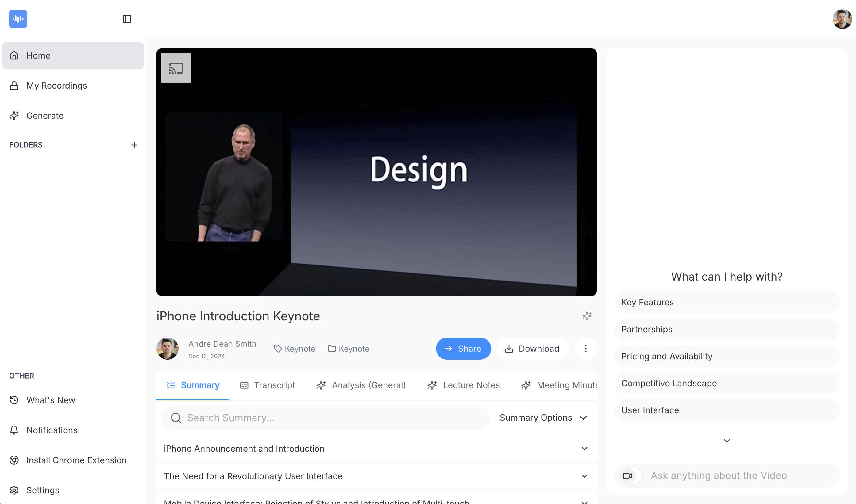Click the Cast icon on the video
Image resolution: width=856 pixels, height=504 pixels.
point(175,68)
